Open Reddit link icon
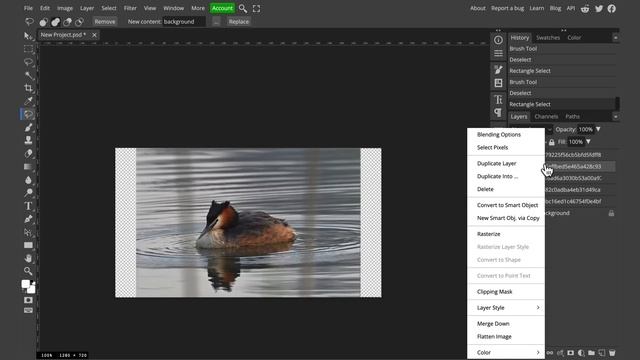 (585, 9)
